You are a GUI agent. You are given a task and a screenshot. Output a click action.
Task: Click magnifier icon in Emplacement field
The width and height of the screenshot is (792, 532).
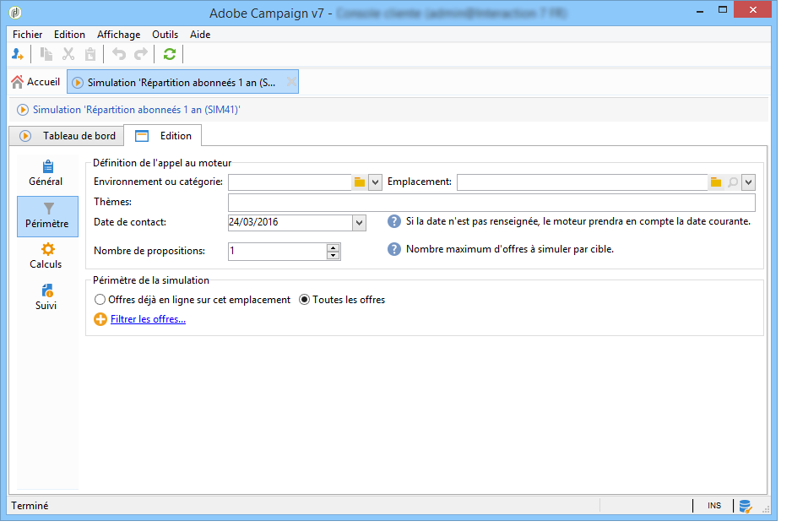pyautogui.click(x=733, y=182)
